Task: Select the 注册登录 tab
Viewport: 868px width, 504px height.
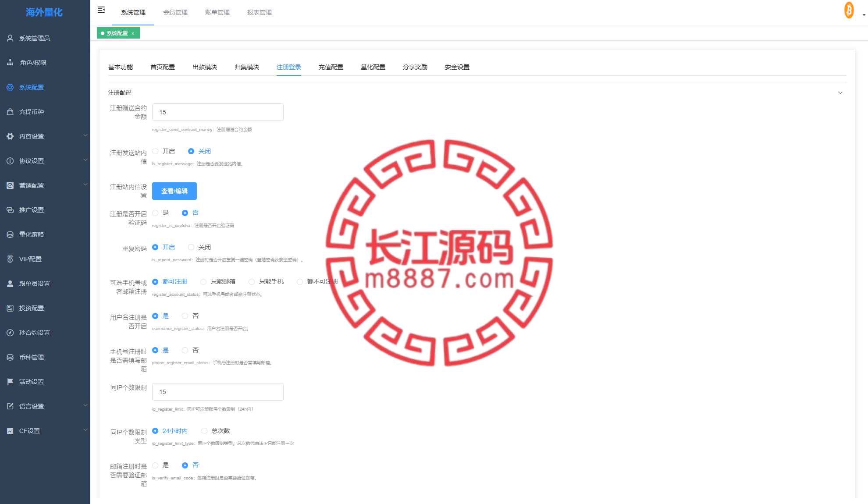Action: [x=289, y=67]
